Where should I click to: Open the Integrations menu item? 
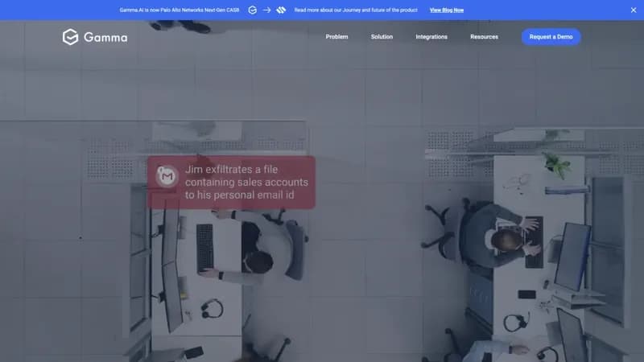pos(431,37)
